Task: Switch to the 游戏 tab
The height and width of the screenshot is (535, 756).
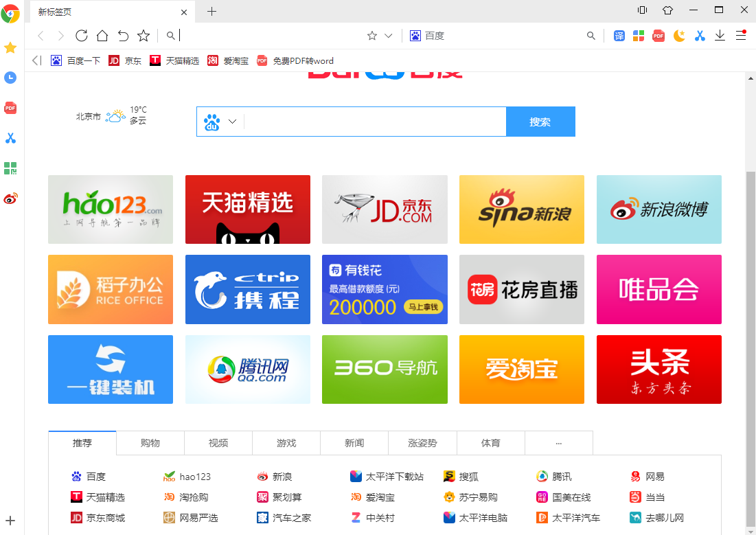Action: pyautogui.click(x=286, y=443)
